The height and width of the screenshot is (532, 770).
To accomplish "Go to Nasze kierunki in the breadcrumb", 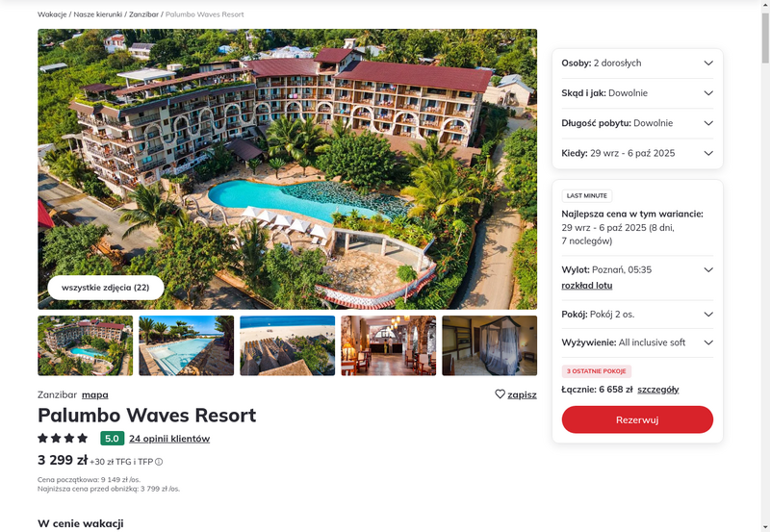I will click(98, 14).
